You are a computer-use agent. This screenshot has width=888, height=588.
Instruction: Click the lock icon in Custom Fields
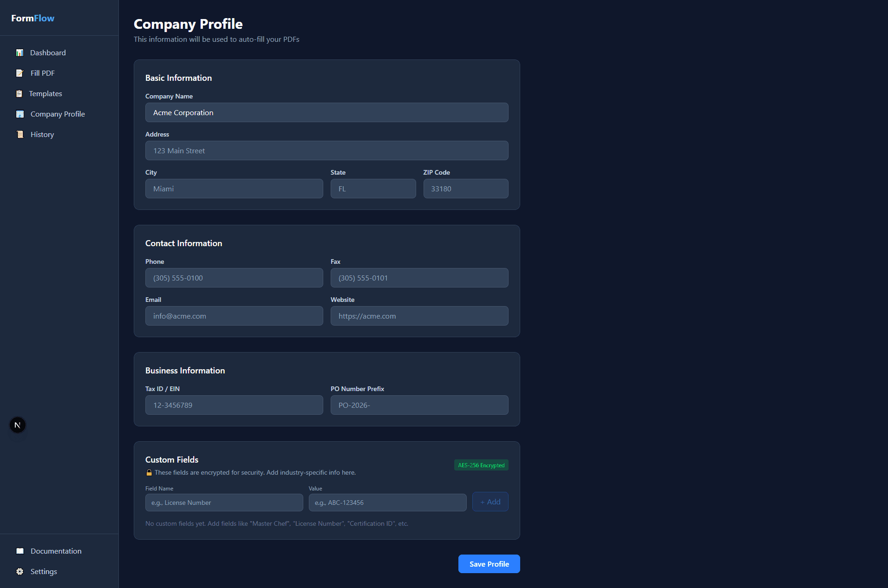[149, 472]
